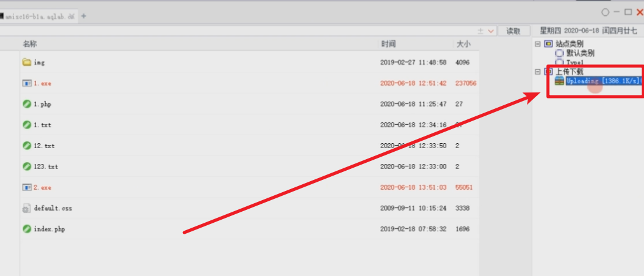Select the default.css file name
Viewport: 644px width, 276px height.
coord(53,208)
